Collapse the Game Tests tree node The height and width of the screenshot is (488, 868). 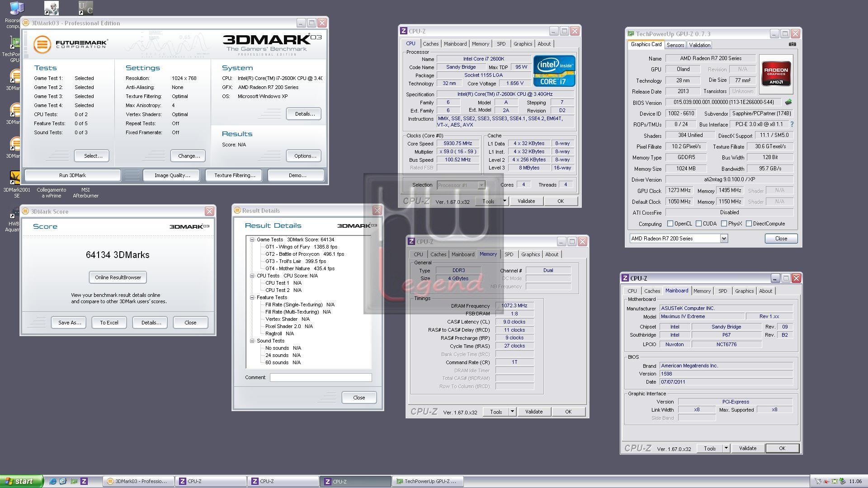tap(252, 239)
